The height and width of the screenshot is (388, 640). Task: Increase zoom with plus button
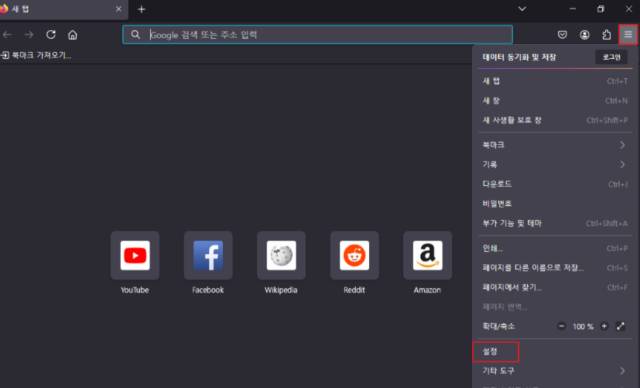[604, 326]
